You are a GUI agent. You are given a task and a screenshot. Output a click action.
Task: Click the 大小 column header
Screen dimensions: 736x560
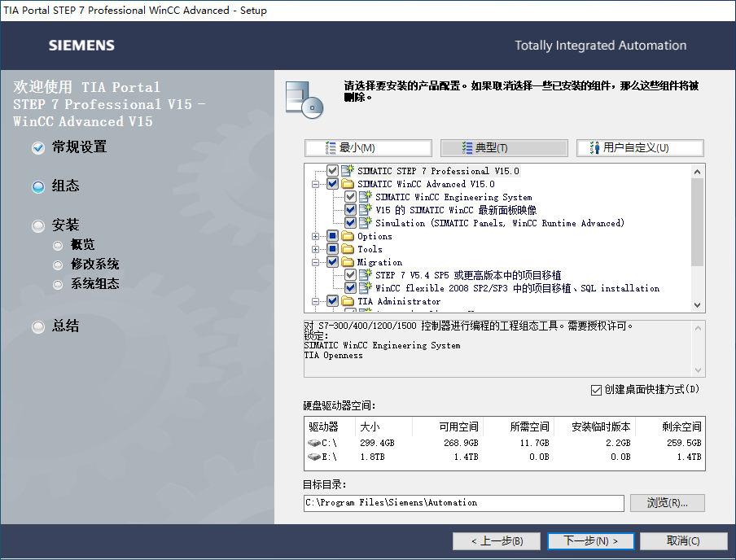[384, 427]
